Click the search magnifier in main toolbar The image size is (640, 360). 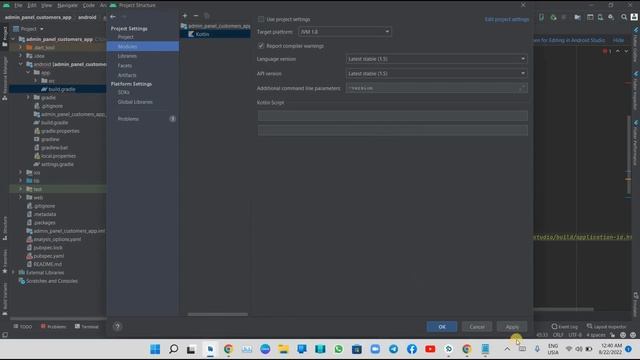click(x=624, y=17)
